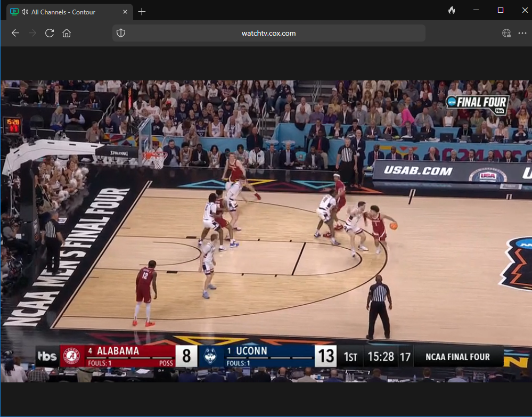
Task: Close the All Channels - Contour tab
Action: pyautogui.click(x=125, y=12)
